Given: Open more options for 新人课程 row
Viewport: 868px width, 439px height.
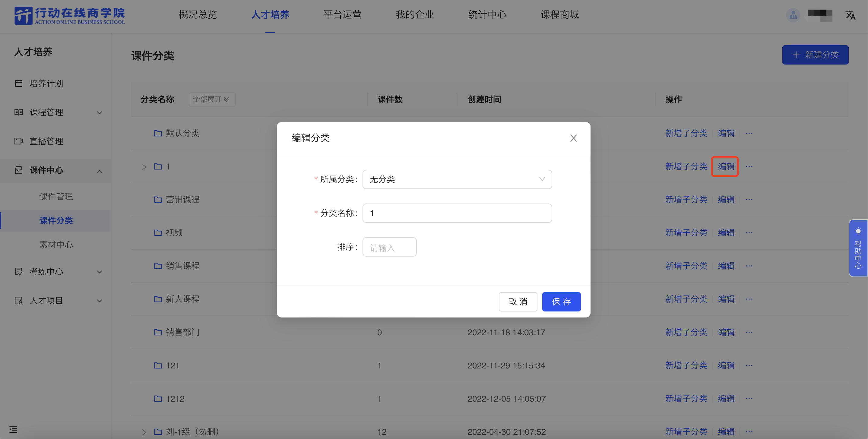Looking at the screenshot, I should [x=749, y=299].
